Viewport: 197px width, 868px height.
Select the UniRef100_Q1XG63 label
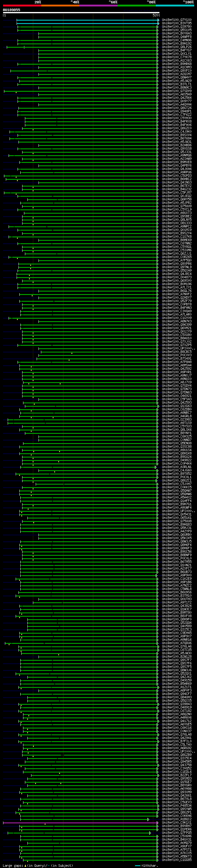pos(177,406)
